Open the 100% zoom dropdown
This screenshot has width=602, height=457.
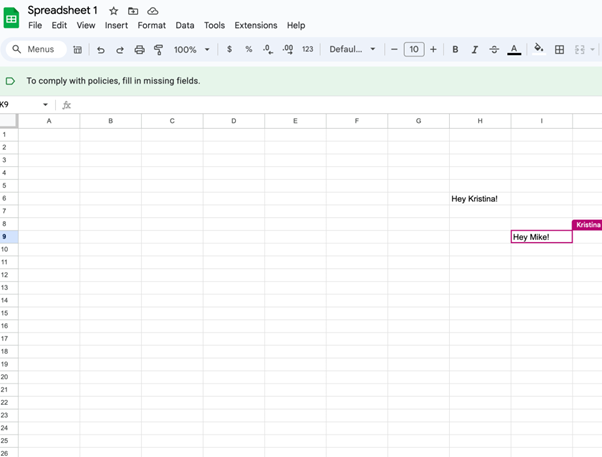(191, 49)
